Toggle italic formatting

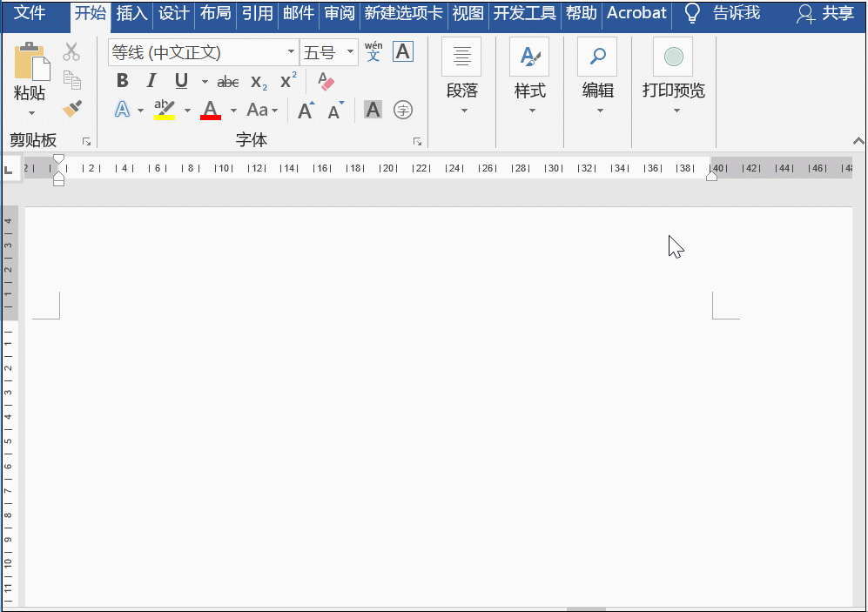point(151,80)
